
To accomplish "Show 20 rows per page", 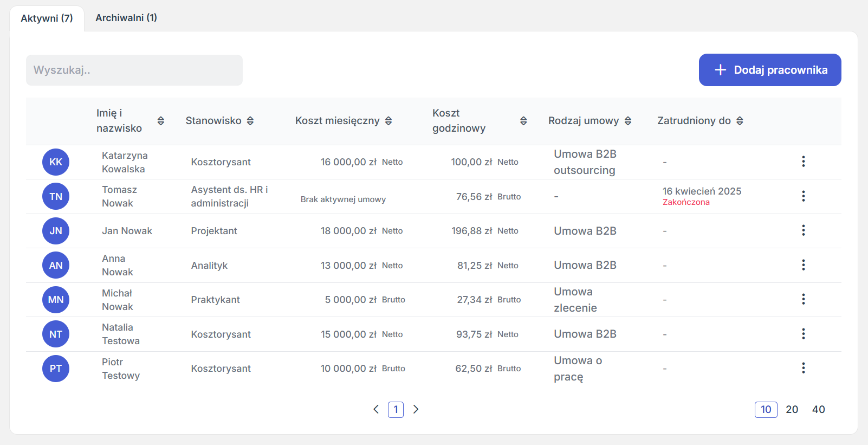I will 792,410.
